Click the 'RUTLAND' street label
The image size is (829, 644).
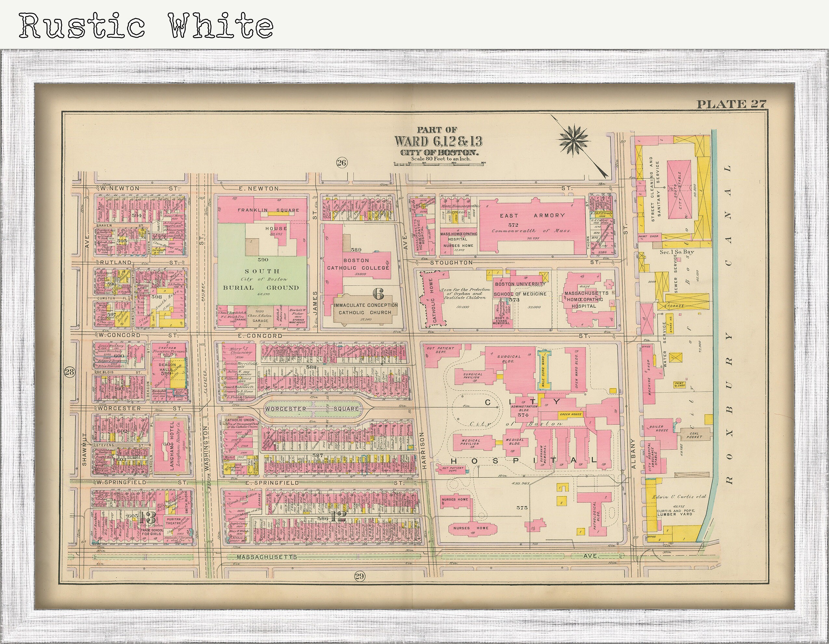click(116, 262)
